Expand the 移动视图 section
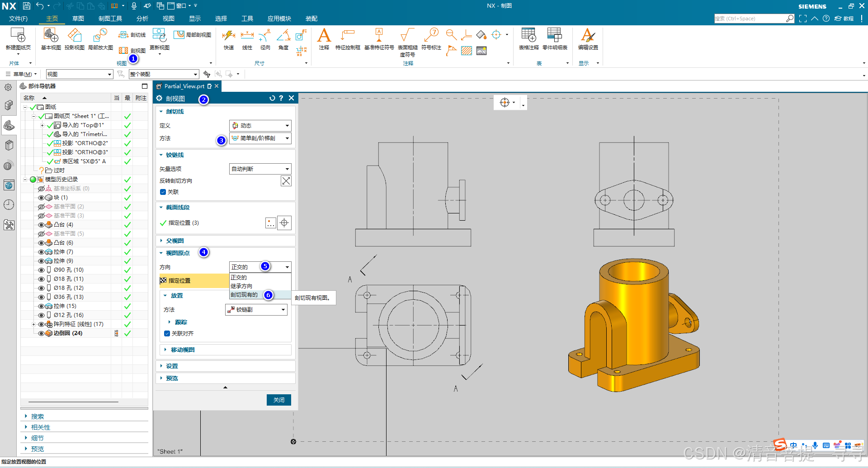Screen dimensions: 868x468 (x=182, y=350)
